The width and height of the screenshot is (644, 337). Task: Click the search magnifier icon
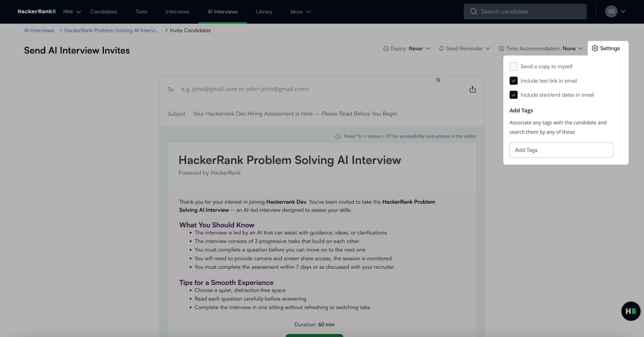click(x=473, y=12)
